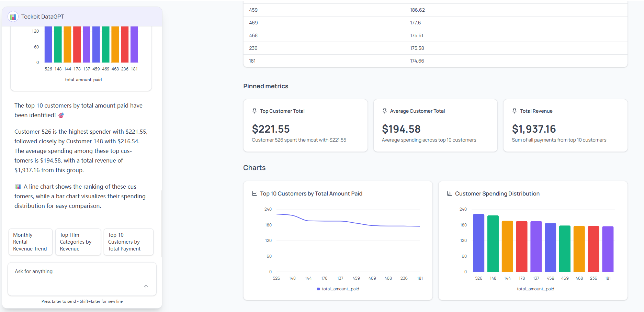Click the pin icon on Total Revenue card
Viewport: 644px width, 312px height.
[x=515, y=111]
